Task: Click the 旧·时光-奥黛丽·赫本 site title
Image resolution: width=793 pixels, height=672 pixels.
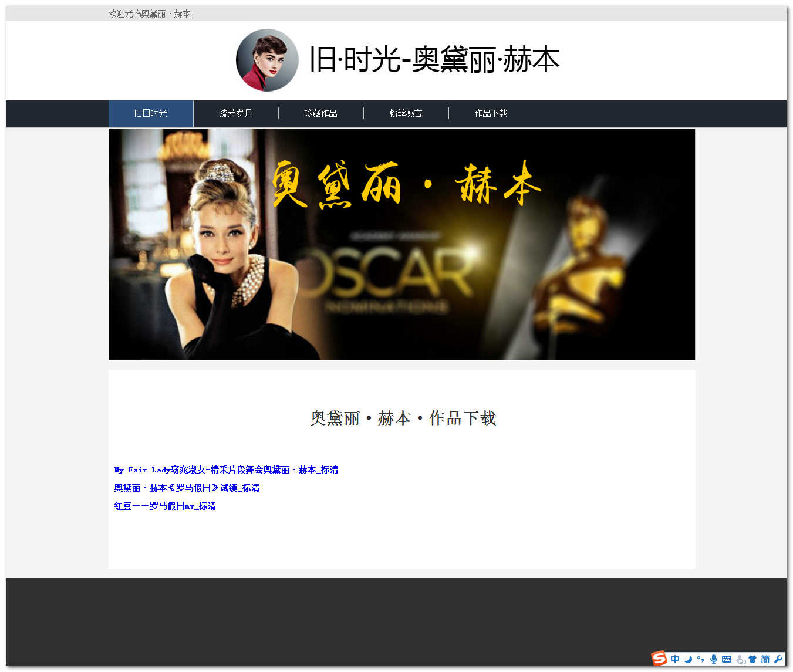Action: pos(434,60)
